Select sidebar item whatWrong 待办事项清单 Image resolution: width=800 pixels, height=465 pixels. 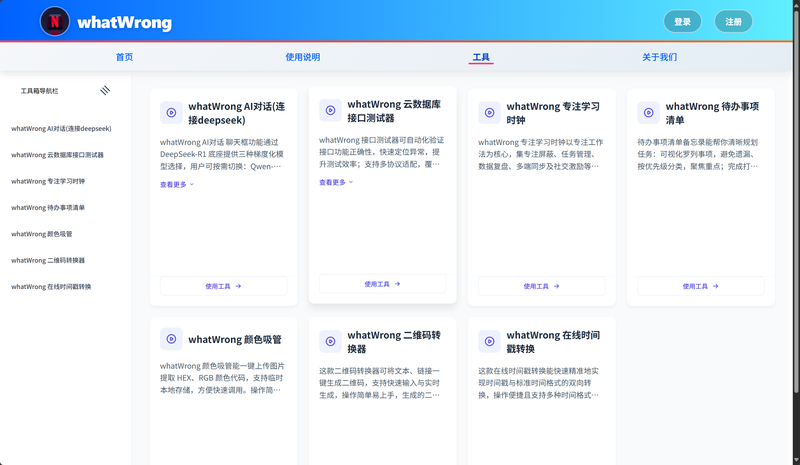coord(48,208)
